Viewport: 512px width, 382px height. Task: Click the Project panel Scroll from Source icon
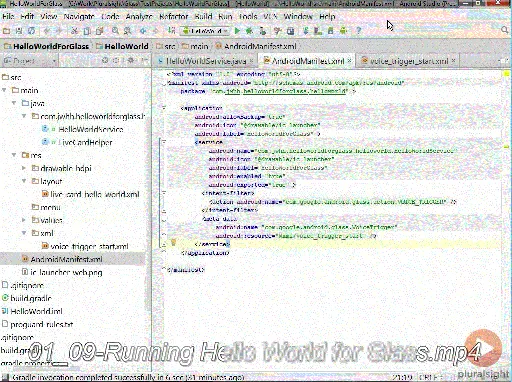pos(105,61)
